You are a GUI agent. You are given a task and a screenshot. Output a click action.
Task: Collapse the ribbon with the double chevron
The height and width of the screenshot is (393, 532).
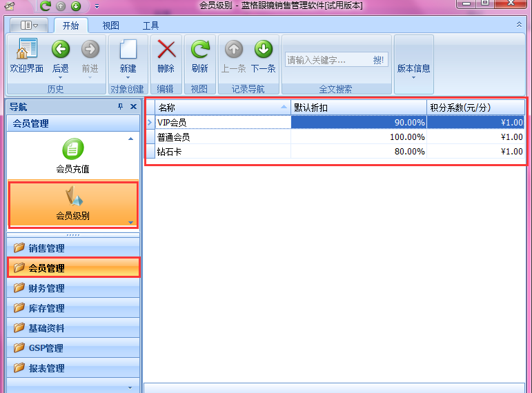click(519, 24)
